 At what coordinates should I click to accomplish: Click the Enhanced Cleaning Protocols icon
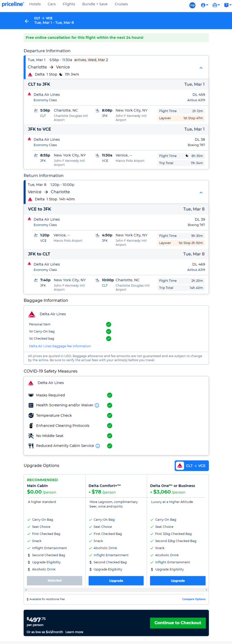coord(31,426)
